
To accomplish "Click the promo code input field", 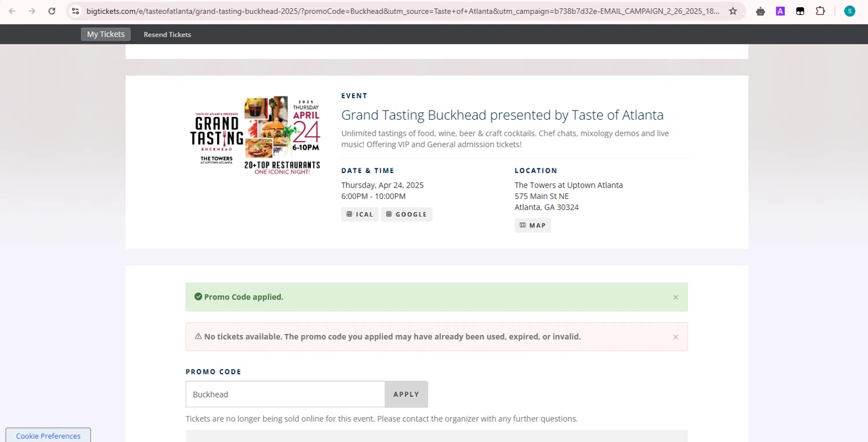I will 285,394.
